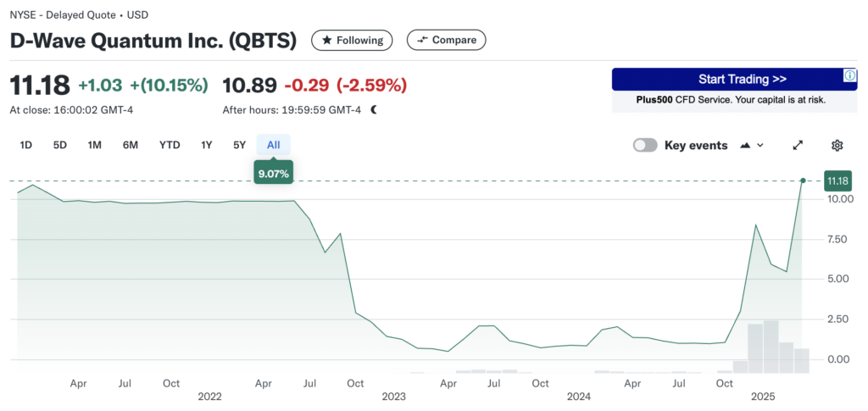
Task: Switch chart to 1Y range
Action: pyautogui.click(x=206, y=145)
